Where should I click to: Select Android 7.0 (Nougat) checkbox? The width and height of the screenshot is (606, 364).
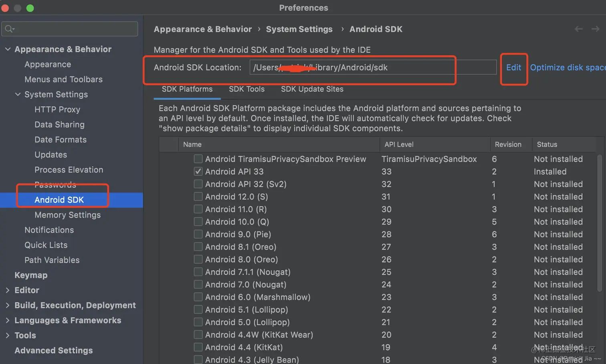[x=198, y=284]
